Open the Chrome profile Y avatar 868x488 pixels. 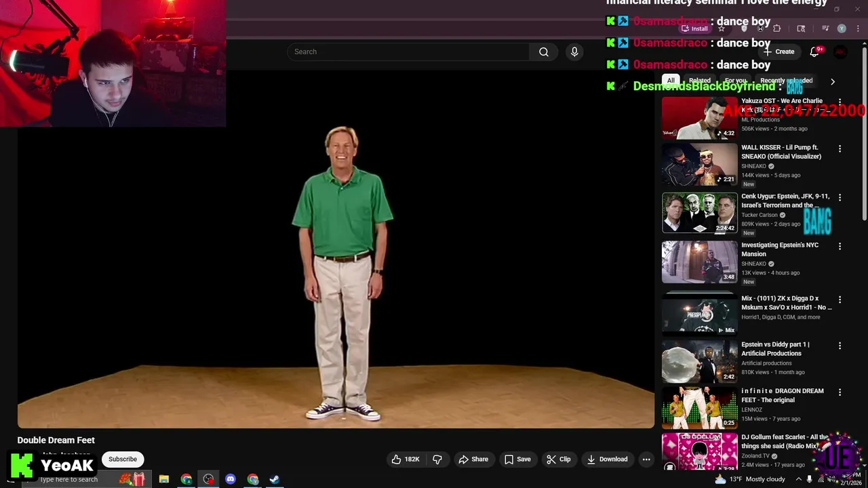(x=842, y=28)
